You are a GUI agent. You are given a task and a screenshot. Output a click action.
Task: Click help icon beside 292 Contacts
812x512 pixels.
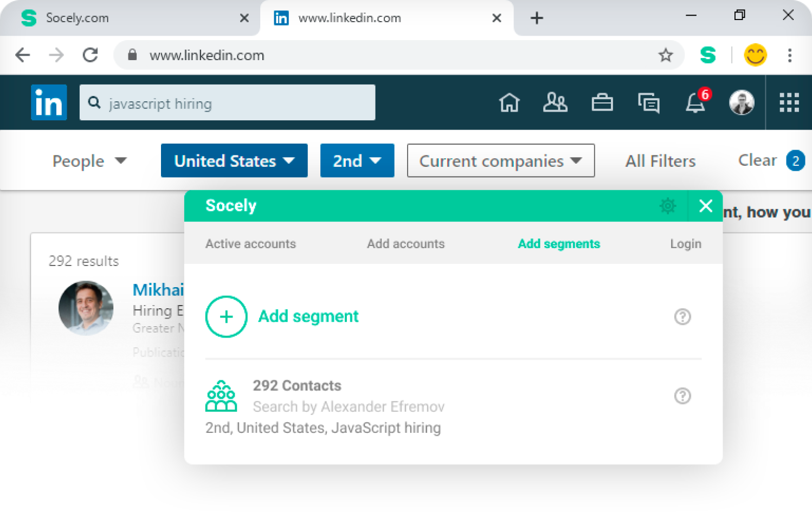[682, 396]
